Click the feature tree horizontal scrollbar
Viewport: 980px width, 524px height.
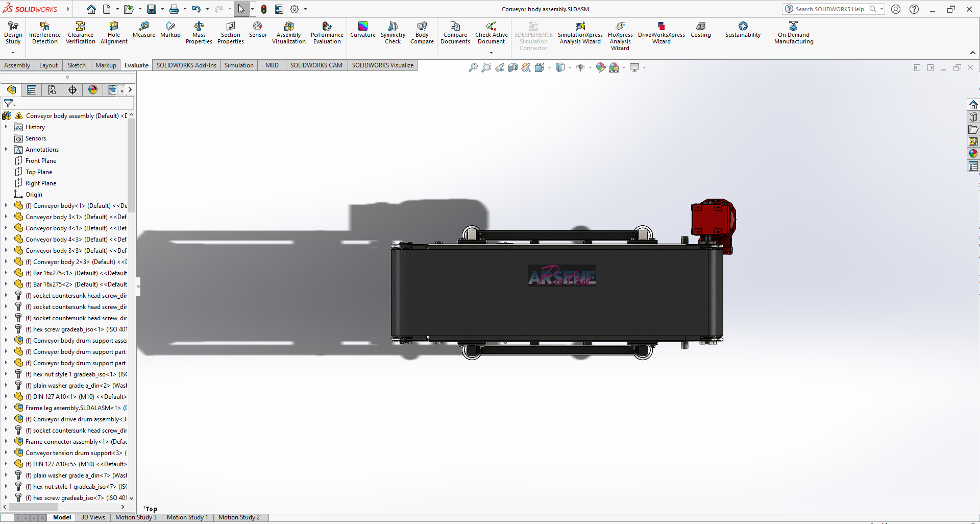pos(34,507)
